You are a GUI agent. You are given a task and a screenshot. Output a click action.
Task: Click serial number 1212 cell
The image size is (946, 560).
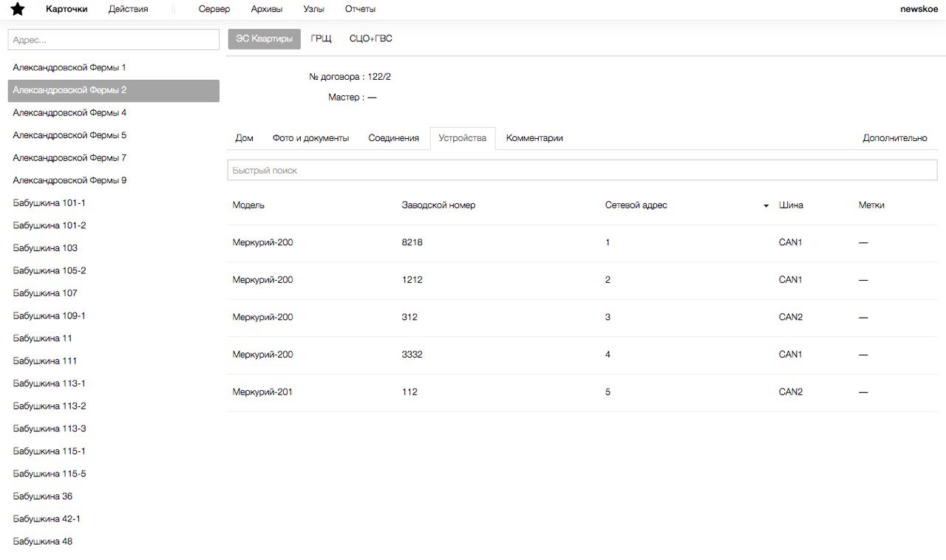pos(412,280)
